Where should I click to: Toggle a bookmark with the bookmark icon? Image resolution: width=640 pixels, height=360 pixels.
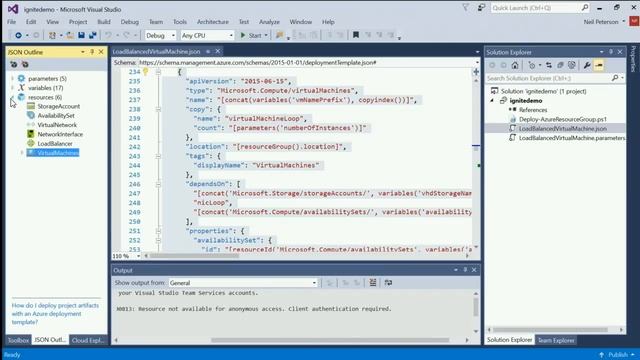pyautogui.click(x=356, y=36)
